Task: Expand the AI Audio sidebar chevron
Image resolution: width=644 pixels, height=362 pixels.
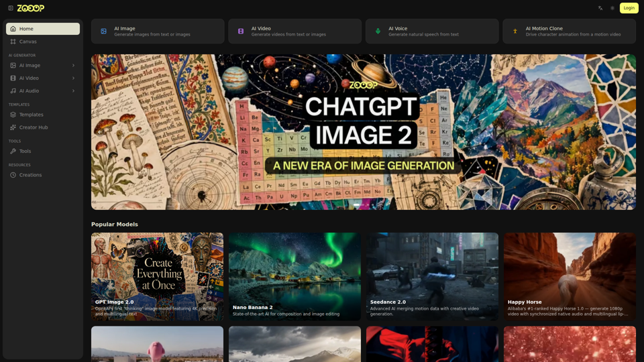Action: (x=74, y=90)
